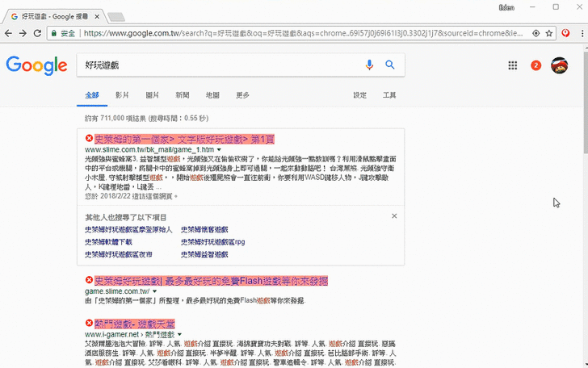The width and height of the screenshot is (588, 368).
Task: Bookmark this page with the star icon
Action: (549, 33)
